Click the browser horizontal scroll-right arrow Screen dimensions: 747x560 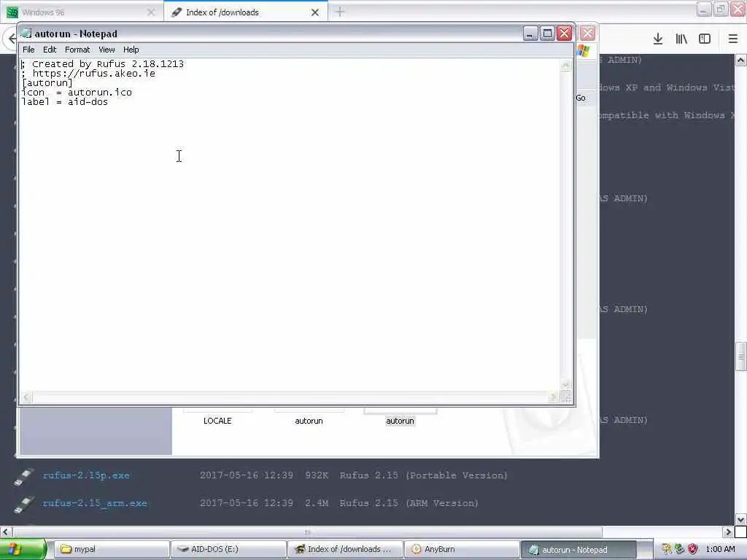[x=728, y=532]
